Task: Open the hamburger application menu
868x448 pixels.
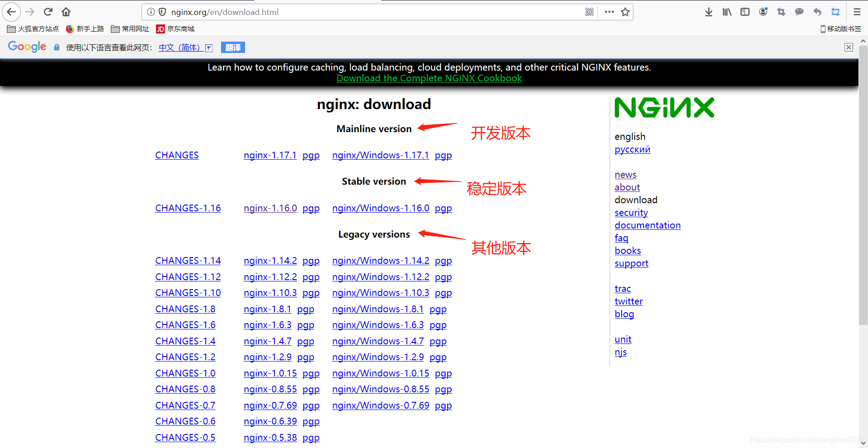Action: point(857,12)
